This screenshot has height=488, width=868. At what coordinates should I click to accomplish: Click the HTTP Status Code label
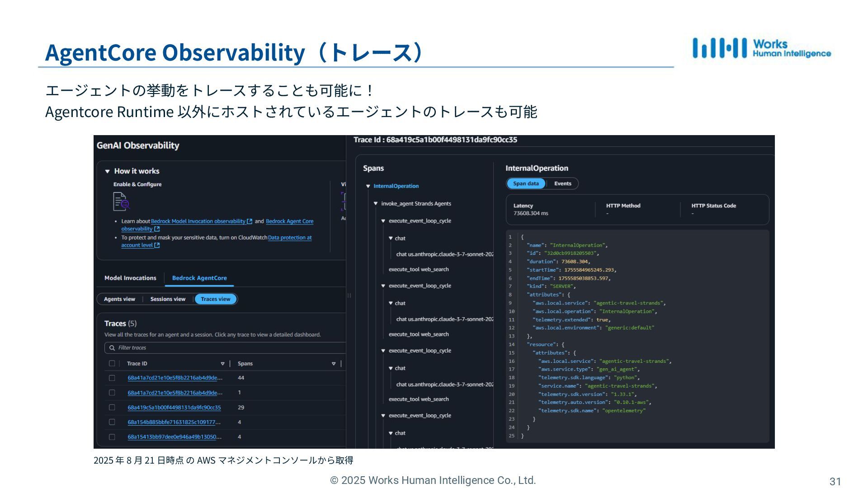pyautogui.click(x=713, y=206)
